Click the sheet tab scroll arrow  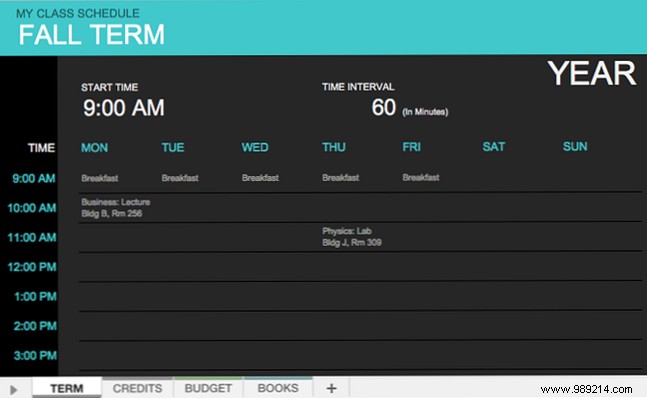pyautogui.click(x=13, y=389)
